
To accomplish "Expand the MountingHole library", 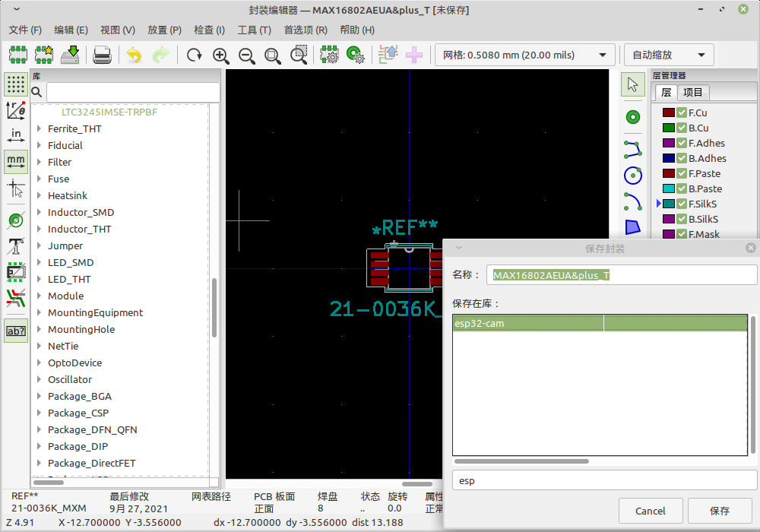I will pyautogui.click(x=39, y=330).
